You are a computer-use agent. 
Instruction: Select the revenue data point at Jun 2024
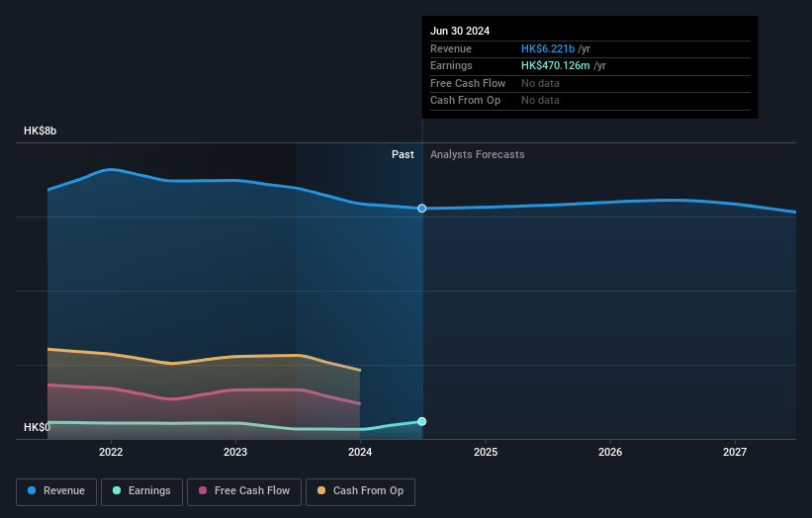[422, 208]
